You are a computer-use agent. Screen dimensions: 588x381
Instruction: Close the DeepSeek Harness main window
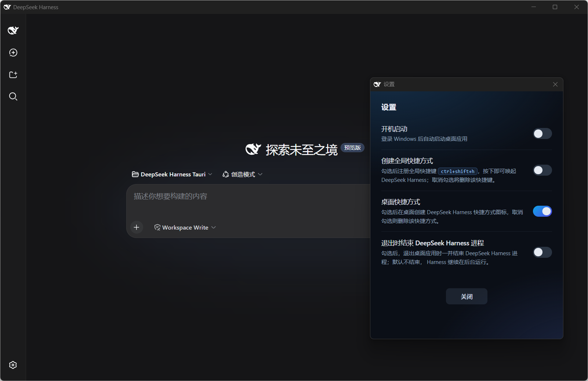pos(577,7)
